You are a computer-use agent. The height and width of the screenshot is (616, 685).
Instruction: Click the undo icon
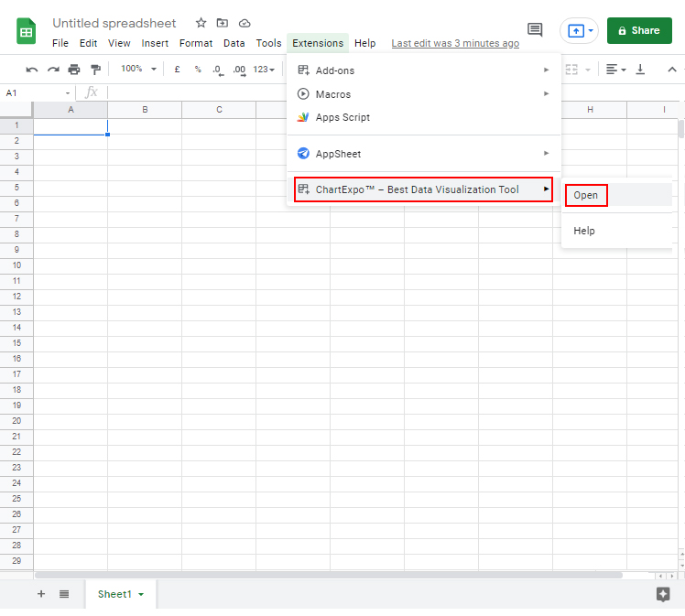32,70
